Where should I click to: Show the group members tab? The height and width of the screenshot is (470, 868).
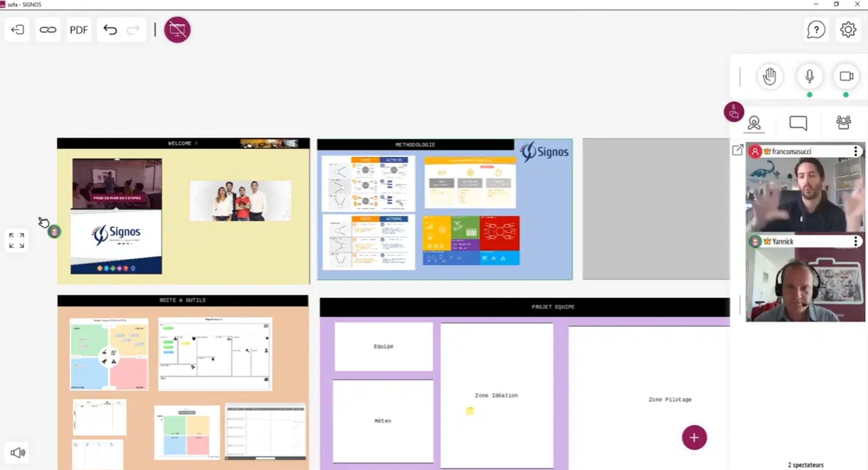coord(844,123)
